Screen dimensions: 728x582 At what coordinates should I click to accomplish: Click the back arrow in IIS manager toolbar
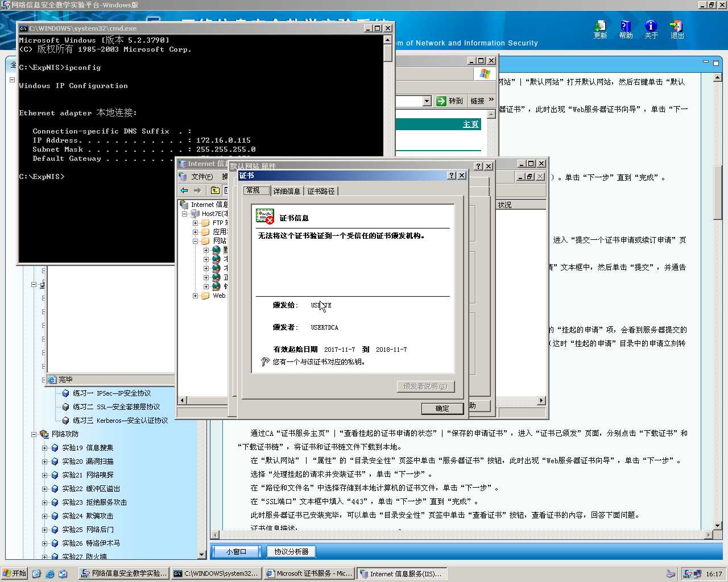click(x=184, y=190)
